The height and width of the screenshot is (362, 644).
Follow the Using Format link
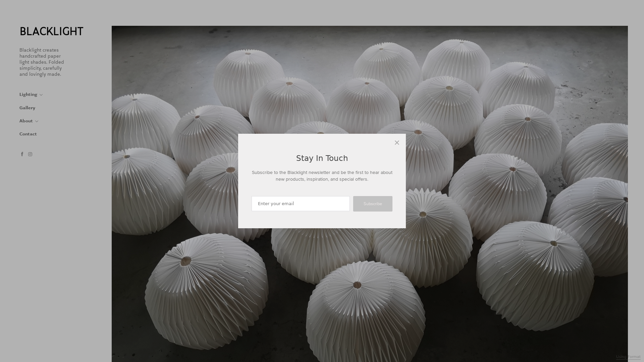(628, 357)
